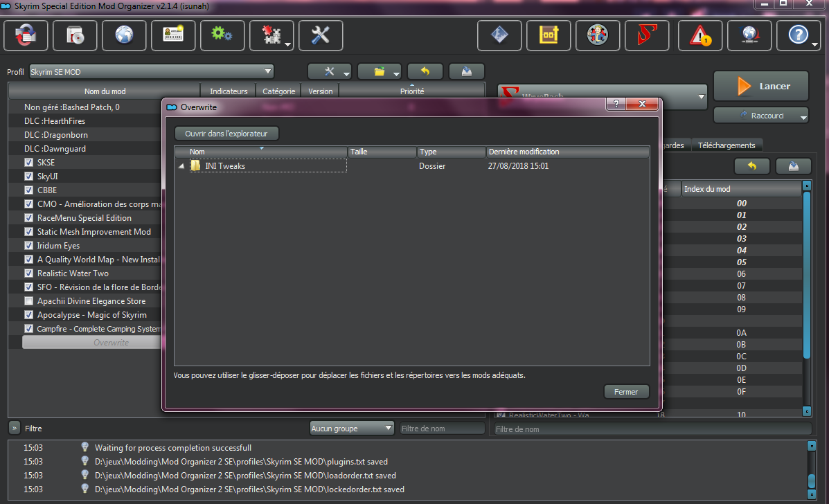Sort by Index du mod column
The height and width of the screenshot is (504, 829).
tap(741, 188)
